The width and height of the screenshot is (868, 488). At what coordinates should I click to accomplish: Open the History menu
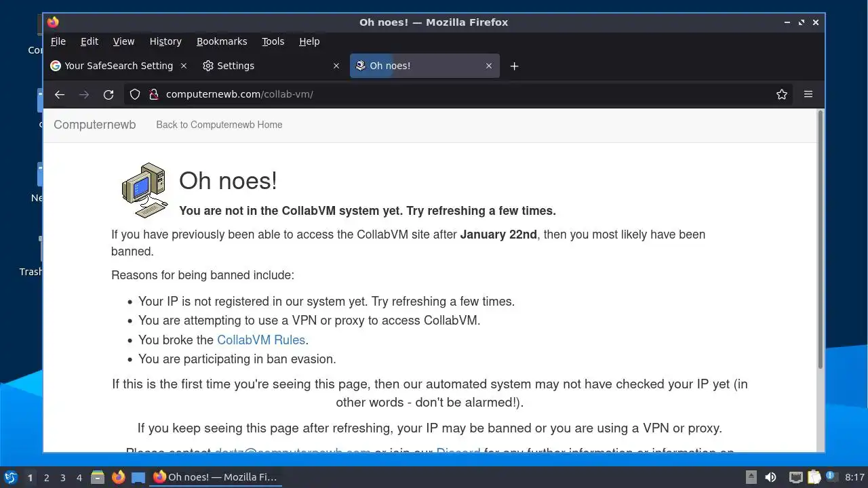click(x=165, y=41)
